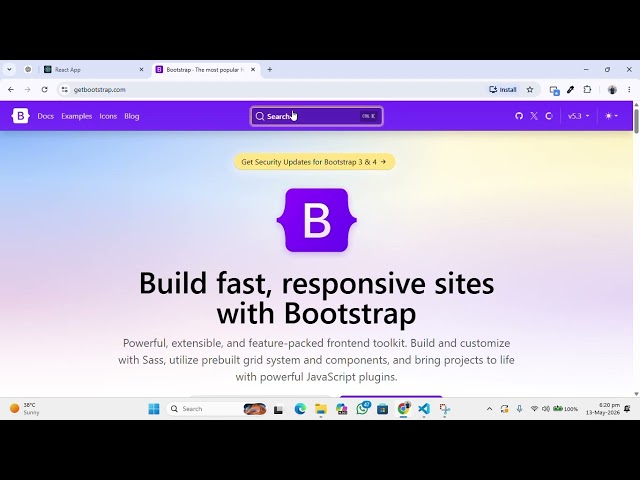
Task: View site information icon in address bar
Action: (64, 89)
